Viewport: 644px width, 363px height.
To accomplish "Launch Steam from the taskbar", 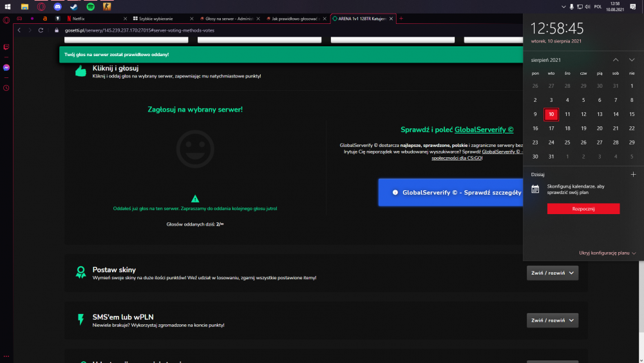I will click(74, 6).
